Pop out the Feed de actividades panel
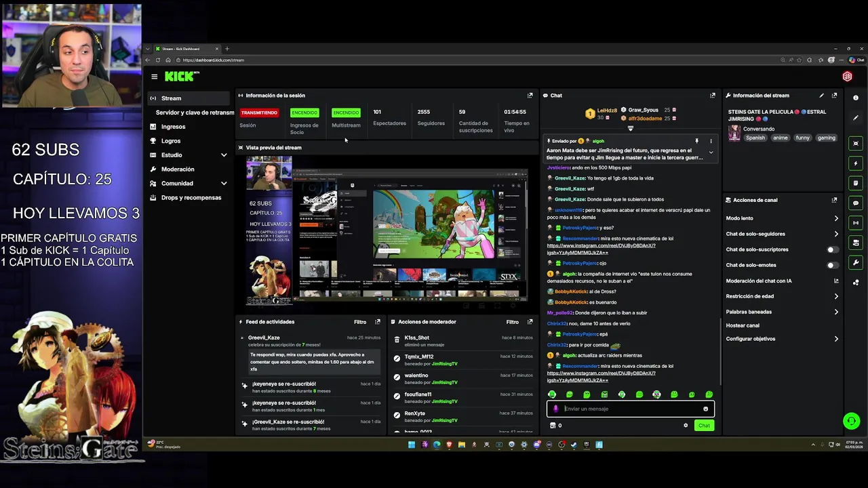Viewport: 868px width, 488px height. click(378, 322)
